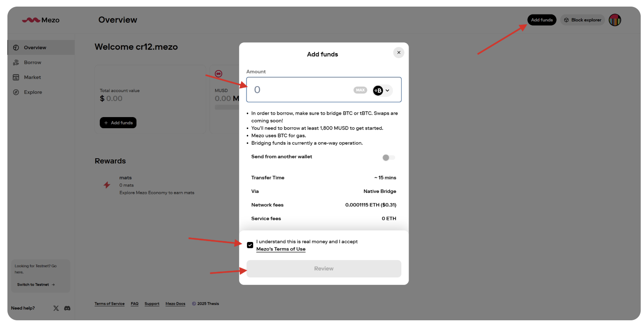Viewport: 644px width, 324px height.
Task: Open Mezo's Terms of Use link
Action: pyautogui.click(x=281, y=249)
